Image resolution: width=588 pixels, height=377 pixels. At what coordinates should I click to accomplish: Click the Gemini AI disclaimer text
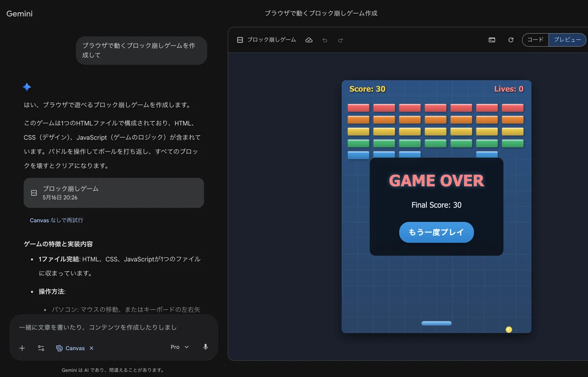(x=113, y=370)
